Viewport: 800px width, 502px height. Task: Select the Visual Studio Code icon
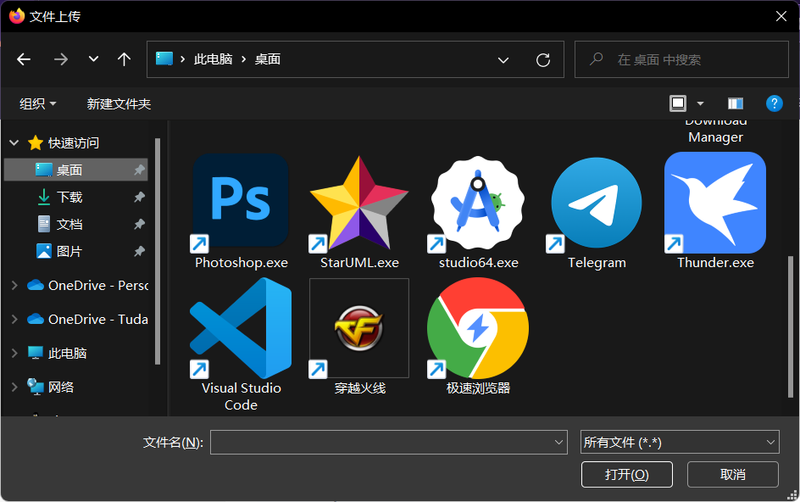240,328
